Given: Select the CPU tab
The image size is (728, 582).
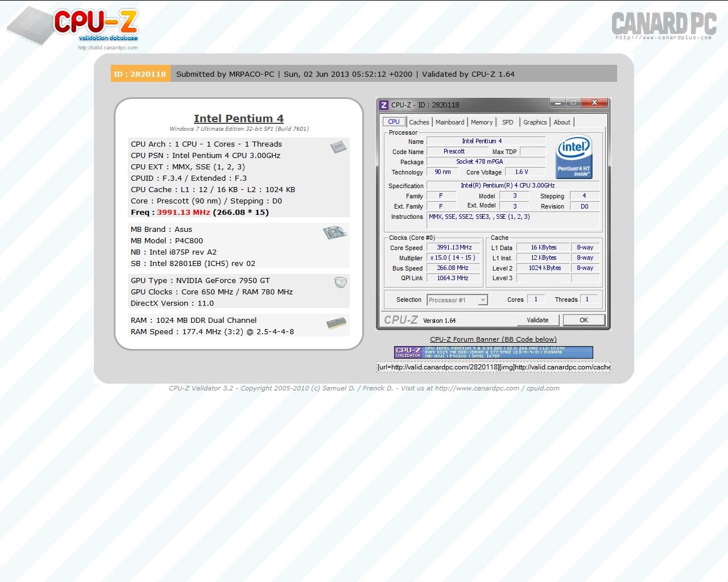Looking at the screenshot, I should click(x=394, y=122).
